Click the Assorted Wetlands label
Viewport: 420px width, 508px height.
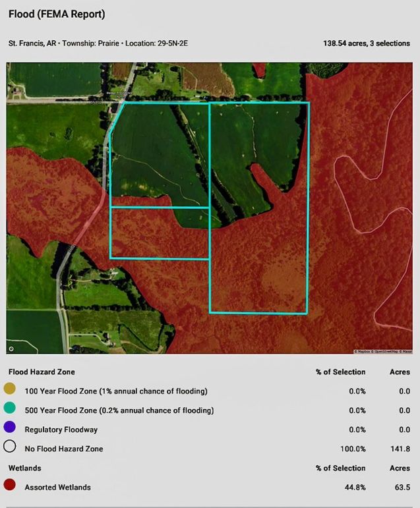pyautogui.click(x=57, y=488)
